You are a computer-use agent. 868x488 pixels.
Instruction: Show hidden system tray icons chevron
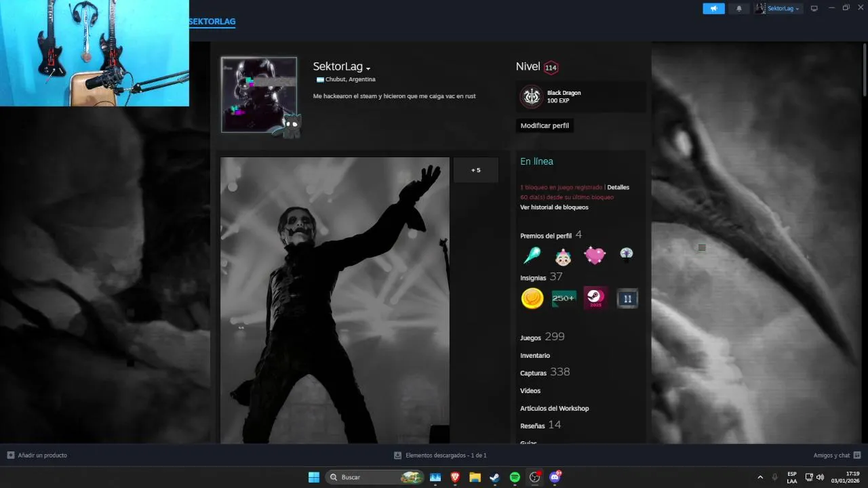(x=759, y=477)
